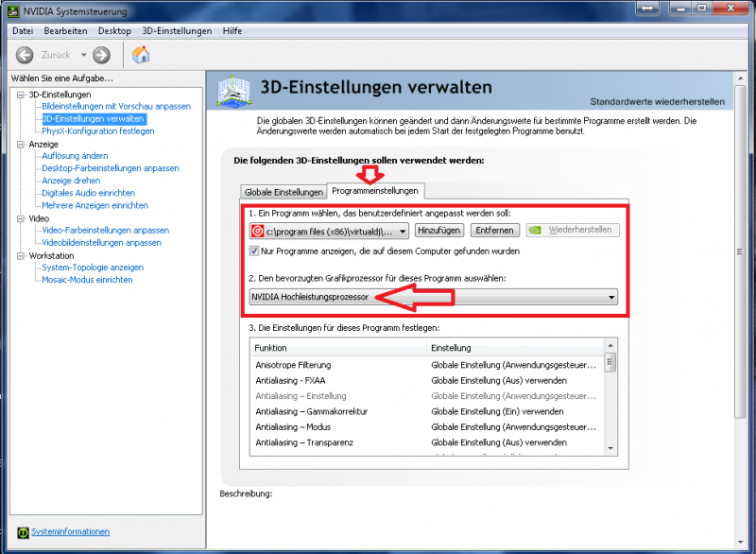Open the bevorzugten Grafikprozessor dropdown

(433, 297)
